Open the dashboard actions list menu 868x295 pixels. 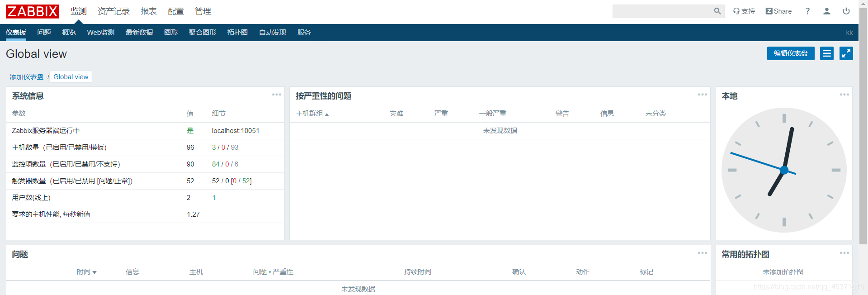[826, 53]
